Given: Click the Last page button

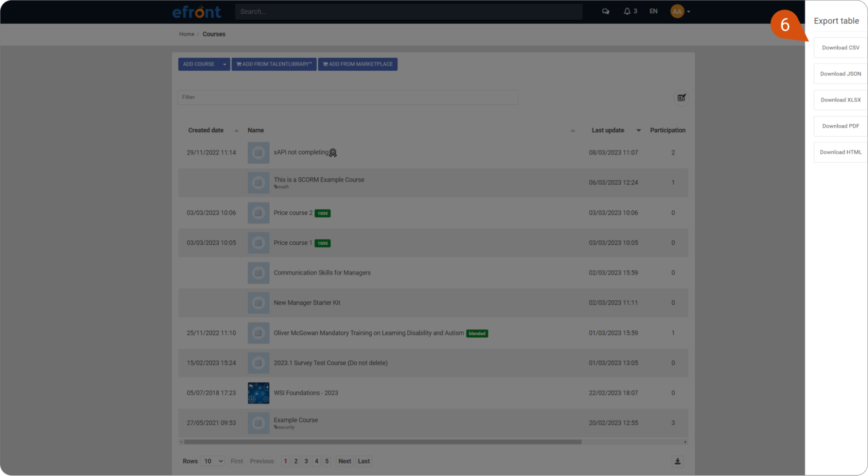Looking at the screenshot, I should [x=364, y=461].
